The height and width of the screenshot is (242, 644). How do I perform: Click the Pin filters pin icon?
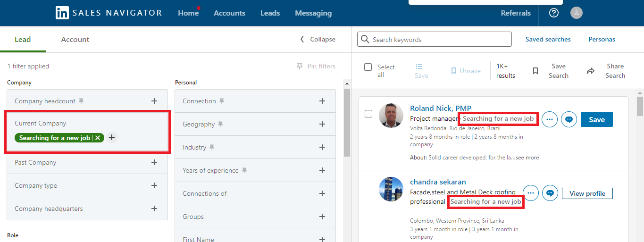(x=299, y=66)
